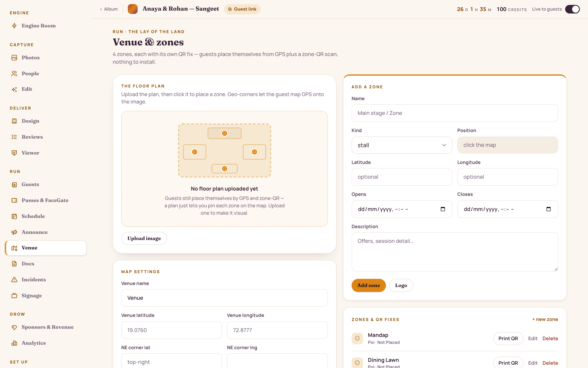Open the Incidents menu item
This screenshot has height=368, width=588.
[x=46, y=280]
